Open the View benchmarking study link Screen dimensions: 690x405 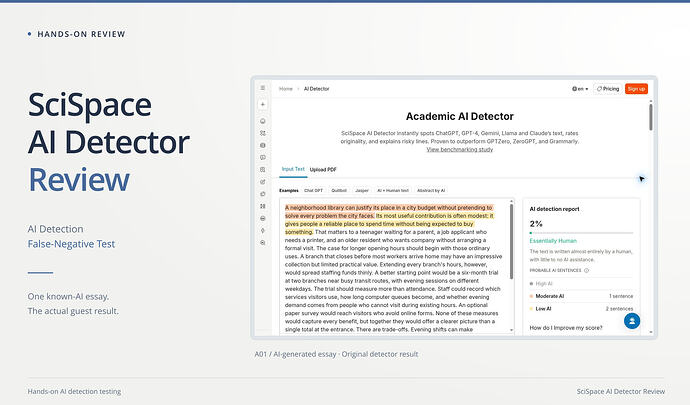pos(459,150)
